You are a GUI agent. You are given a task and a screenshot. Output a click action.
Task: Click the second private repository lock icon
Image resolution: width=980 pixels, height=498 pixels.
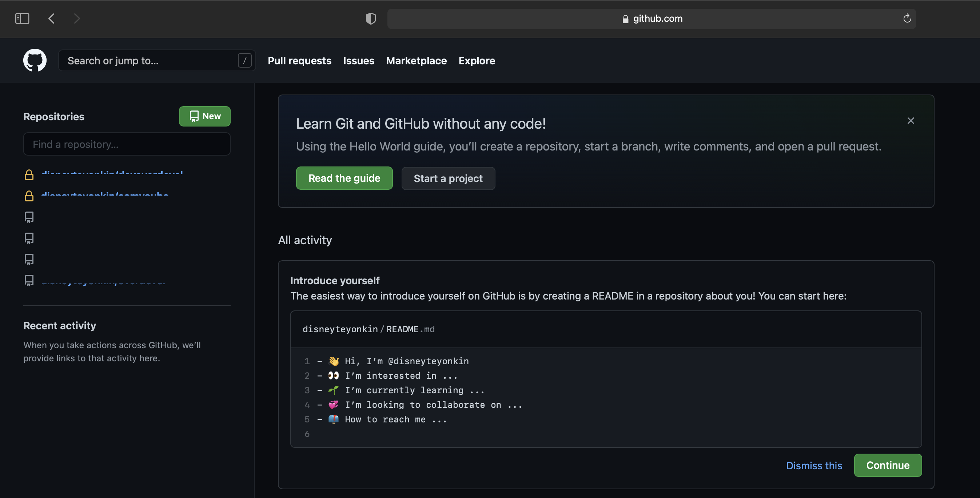[x=29, y=196]
